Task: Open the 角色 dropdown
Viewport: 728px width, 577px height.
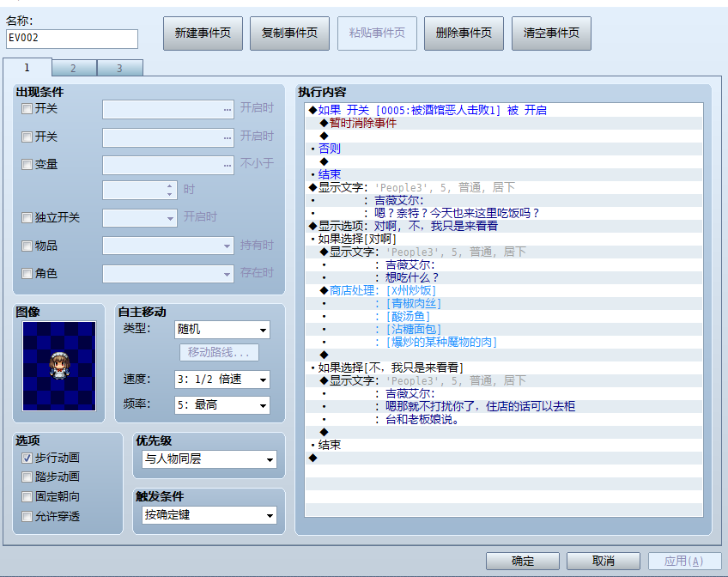Action: click(168, 273)
